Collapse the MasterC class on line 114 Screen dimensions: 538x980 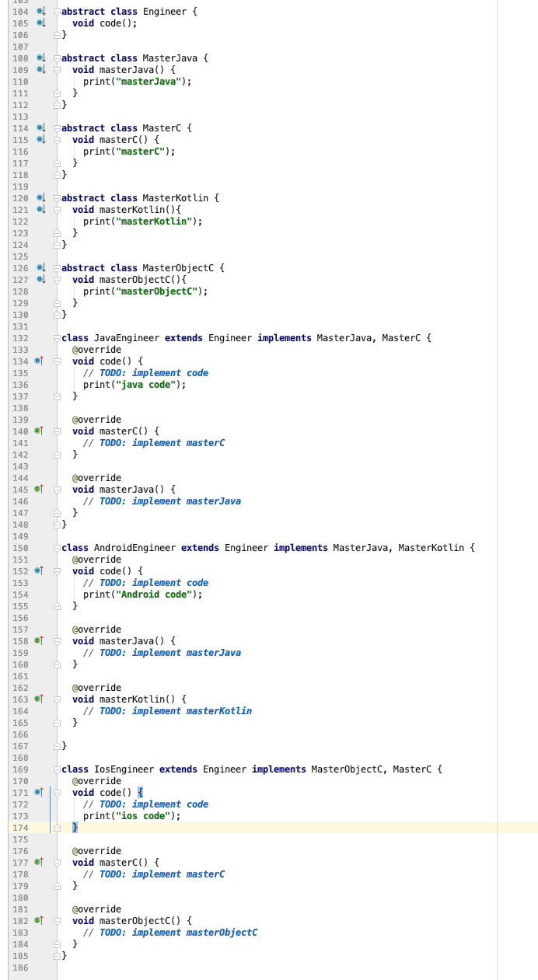[57, 128]
